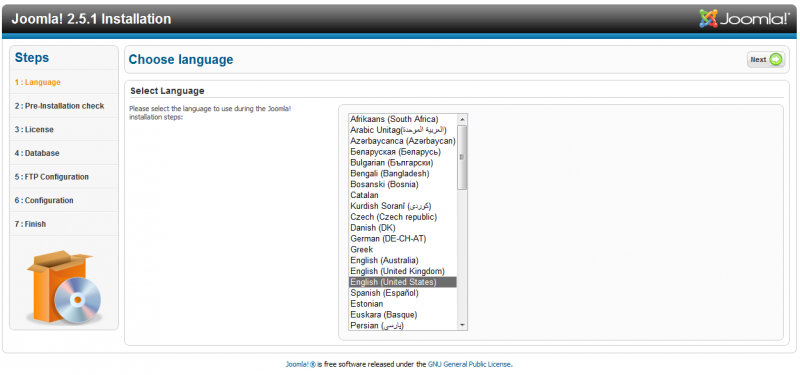Click the language list scroll-down arrow
The image size is (800, 375).
[462, 325]
